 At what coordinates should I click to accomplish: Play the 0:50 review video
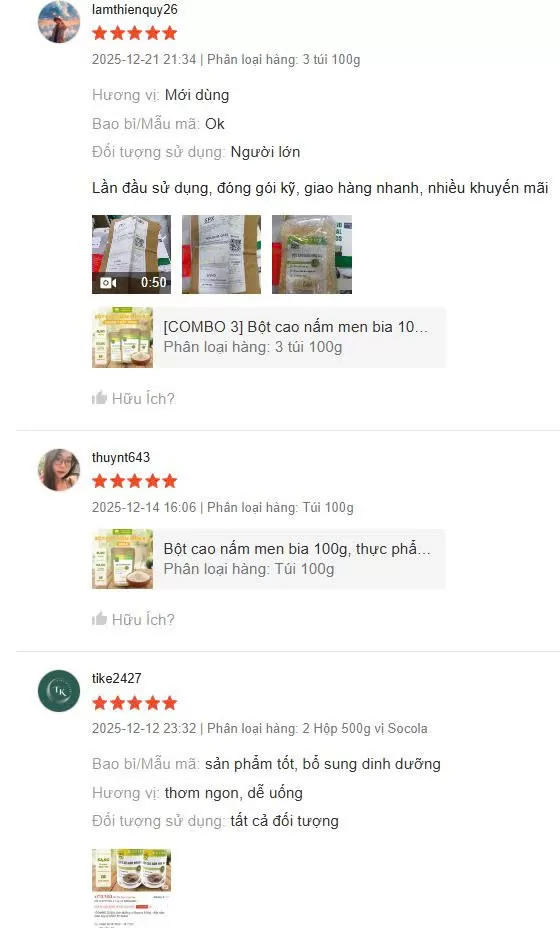[x=132, y=254]
